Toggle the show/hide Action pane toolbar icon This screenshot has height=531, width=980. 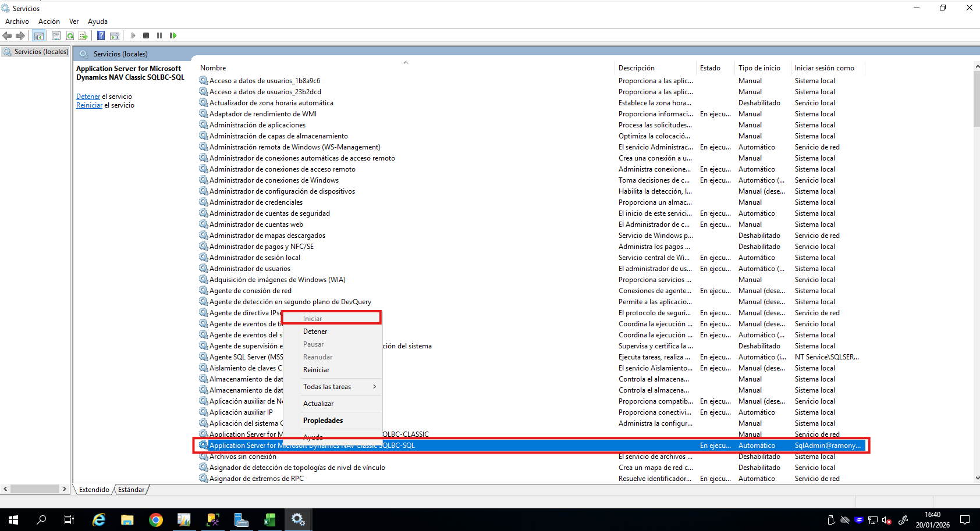pyautogui.click(x=115, y=36)
